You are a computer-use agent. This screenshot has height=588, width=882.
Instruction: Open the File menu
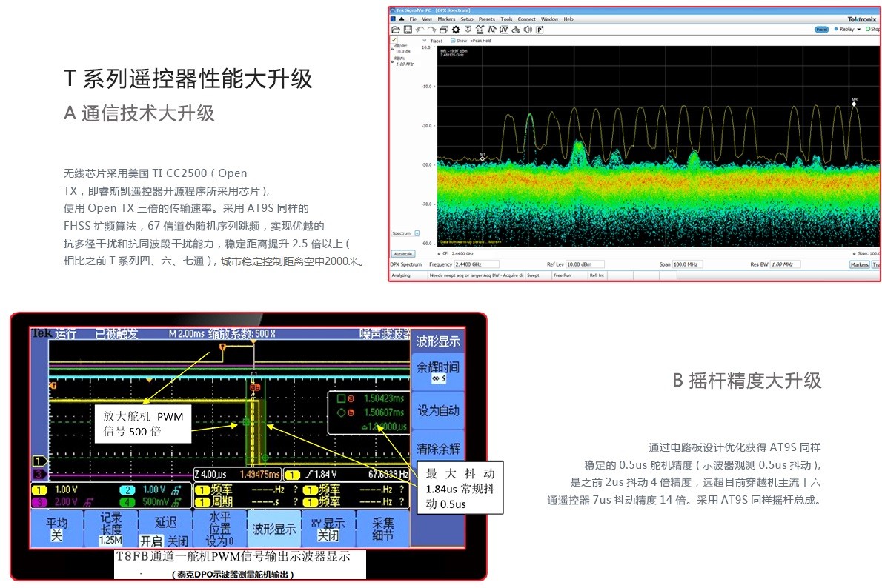[413, 19]
